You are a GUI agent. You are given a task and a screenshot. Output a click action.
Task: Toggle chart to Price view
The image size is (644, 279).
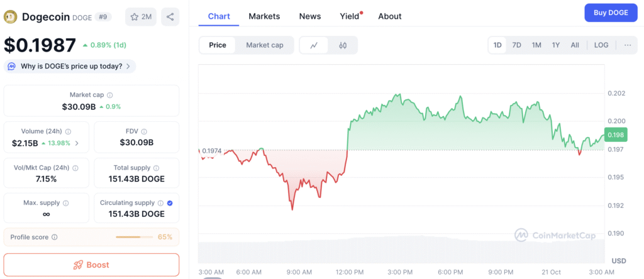218,45
